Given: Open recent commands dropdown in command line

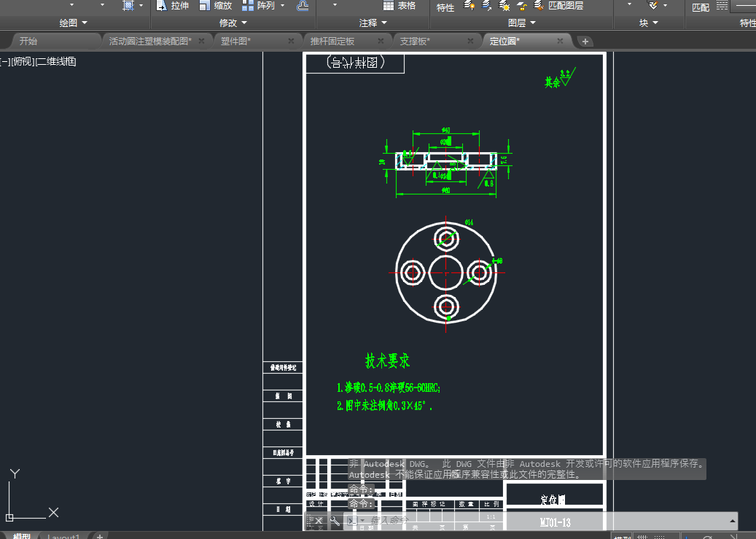Looking at the screenshot, I should click(362, 521).
